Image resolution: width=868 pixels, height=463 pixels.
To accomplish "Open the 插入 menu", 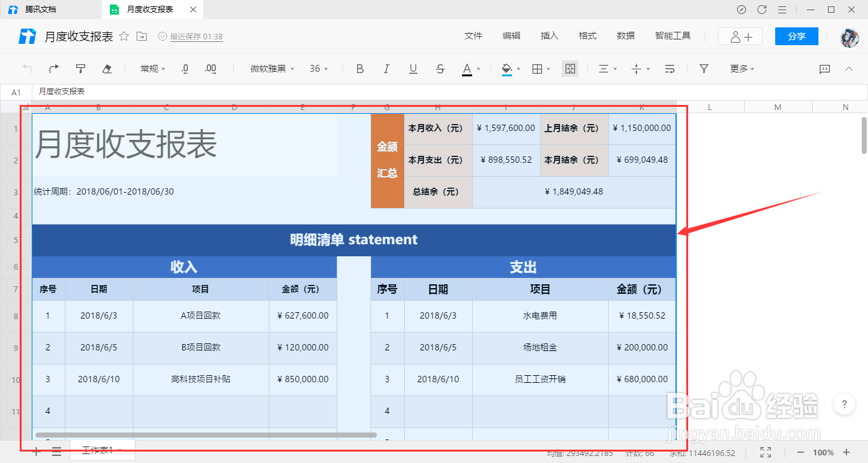I will [x=550, y=36].
